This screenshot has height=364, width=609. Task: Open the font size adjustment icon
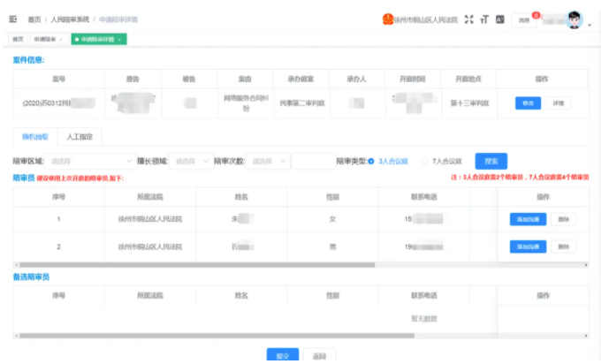pyautogui.click(x=484, y=19)
